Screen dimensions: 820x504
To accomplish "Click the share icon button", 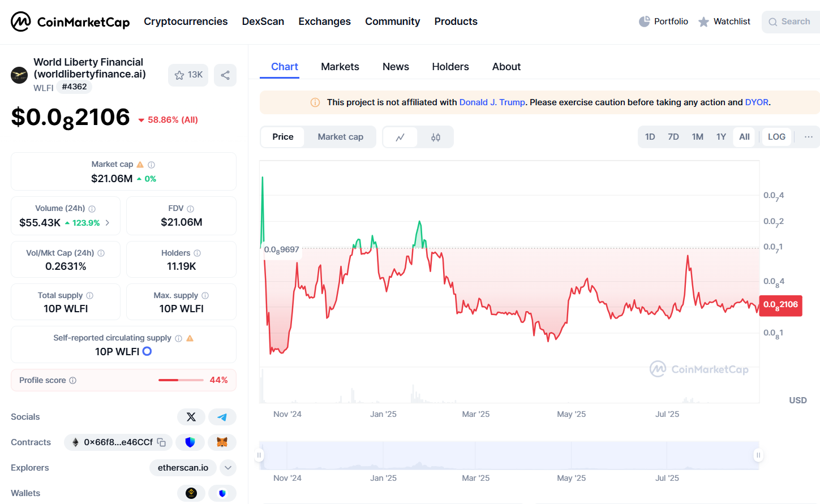I will (225, 75).
